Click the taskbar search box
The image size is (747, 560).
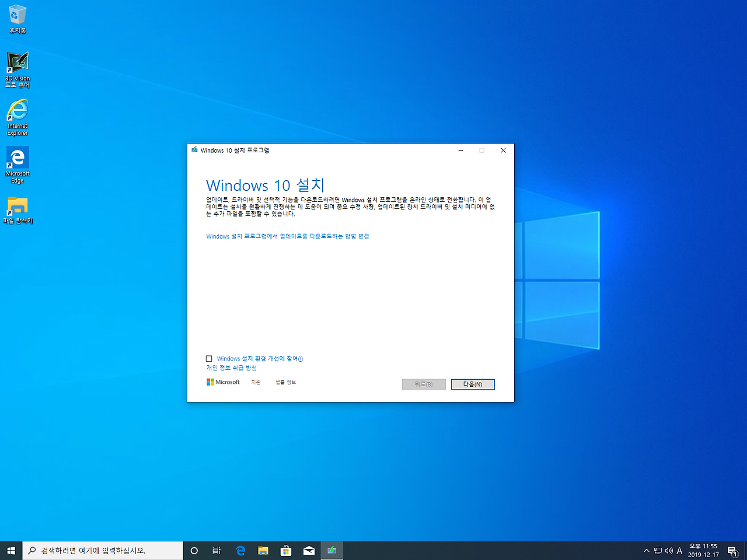coord(103,551)
